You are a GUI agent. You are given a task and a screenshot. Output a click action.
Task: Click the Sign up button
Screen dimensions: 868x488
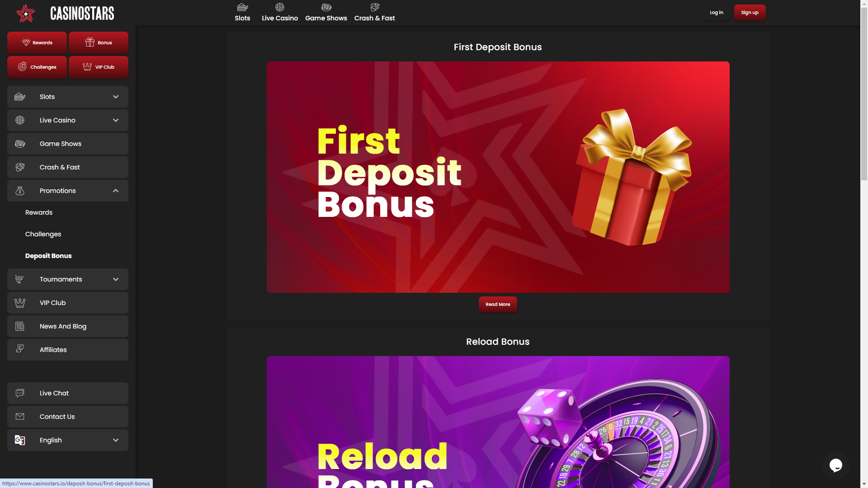(x=750, y=13)
